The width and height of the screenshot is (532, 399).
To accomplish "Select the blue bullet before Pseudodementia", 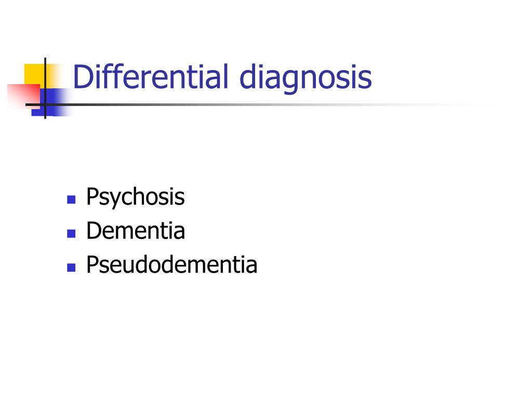I will pyautogui.click(x=71, y=268).
